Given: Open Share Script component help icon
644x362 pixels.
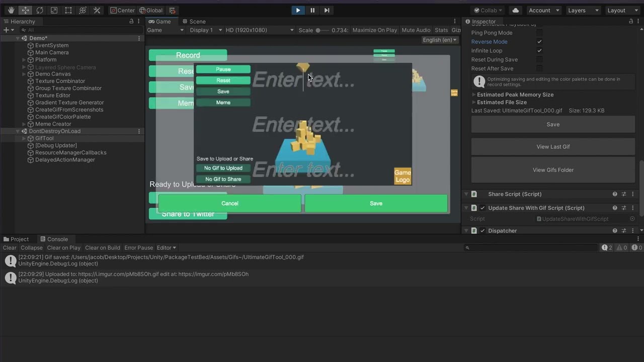Looking at the screenshot, I should [x=615, y=194].
